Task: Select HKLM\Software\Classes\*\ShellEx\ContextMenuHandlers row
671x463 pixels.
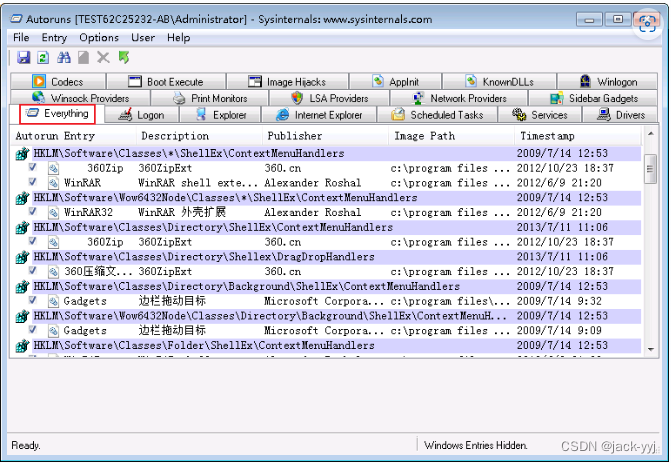Action: (x=327, y=153)
